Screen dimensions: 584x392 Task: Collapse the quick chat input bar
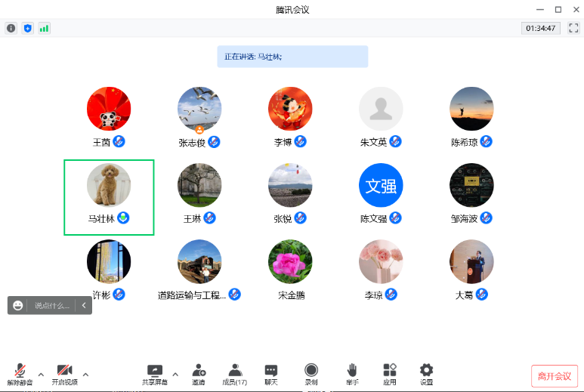click(84, 305)
